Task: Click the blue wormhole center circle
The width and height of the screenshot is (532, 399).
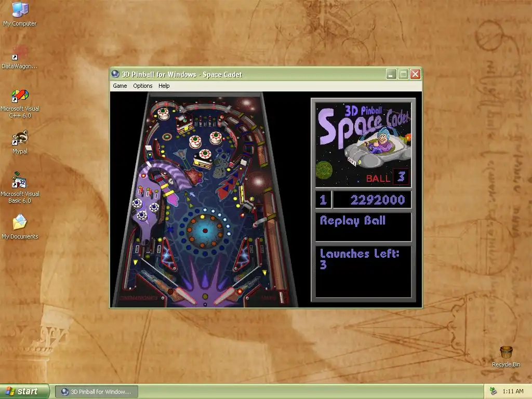Action: 205,231
